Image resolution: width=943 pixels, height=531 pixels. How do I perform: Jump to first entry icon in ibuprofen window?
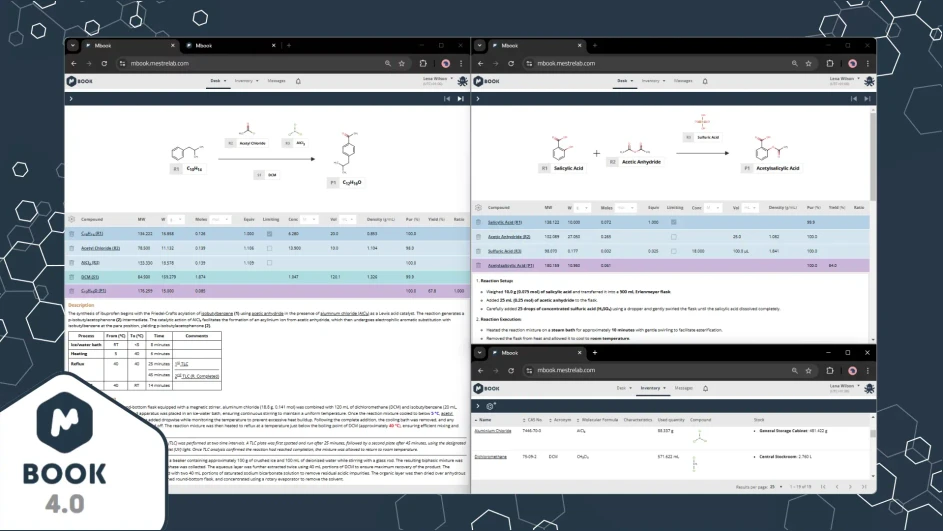pos(447,99)
